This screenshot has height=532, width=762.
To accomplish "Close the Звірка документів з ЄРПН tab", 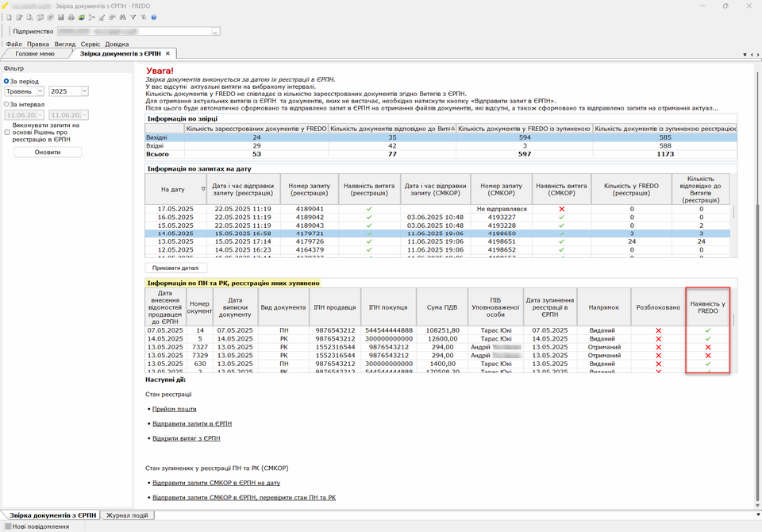I will point(167,53).
